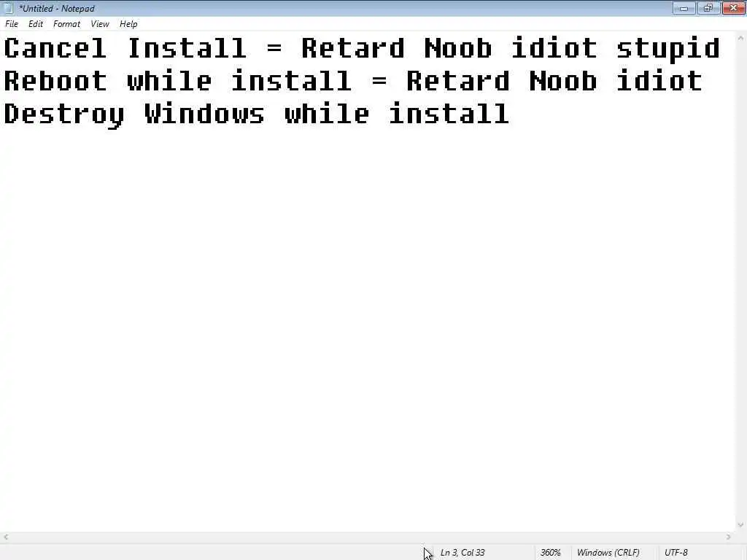This screenshot has height=560, width=747.
Task: Click the vertical scrollbar up arrow
Action: pos(740,38)
